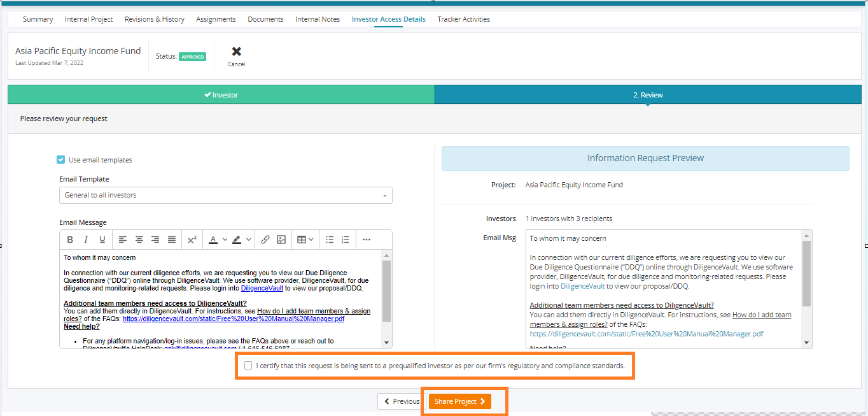The image size is (868, 416).
Task: Open the User Manual PDF link in the preview
Action: tap(647, 333)
